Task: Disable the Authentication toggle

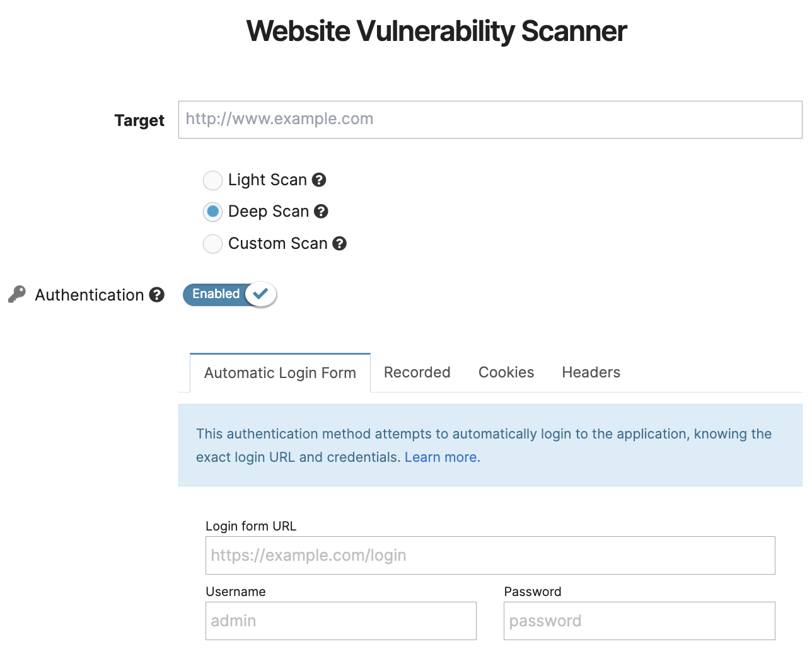Action: click(x=229, y=294)
